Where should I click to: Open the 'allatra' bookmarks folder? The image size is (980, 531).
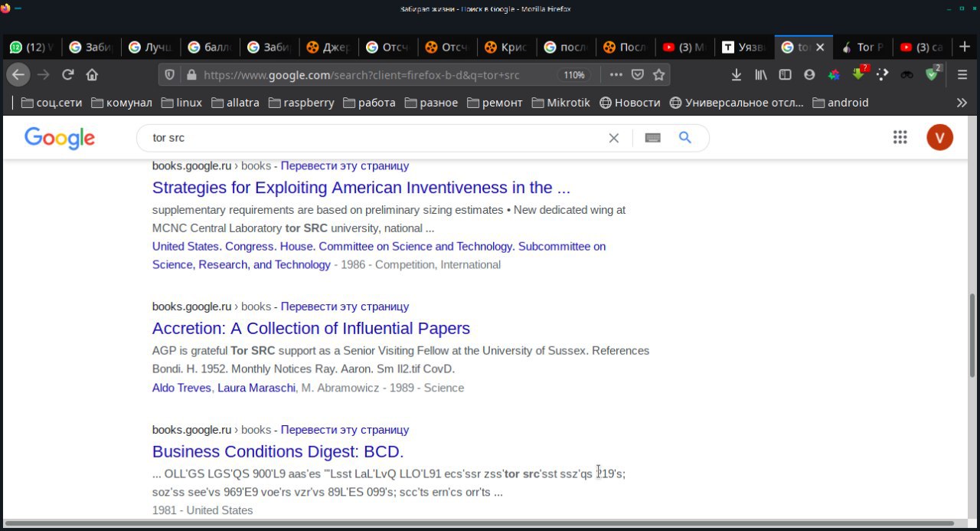237,102
